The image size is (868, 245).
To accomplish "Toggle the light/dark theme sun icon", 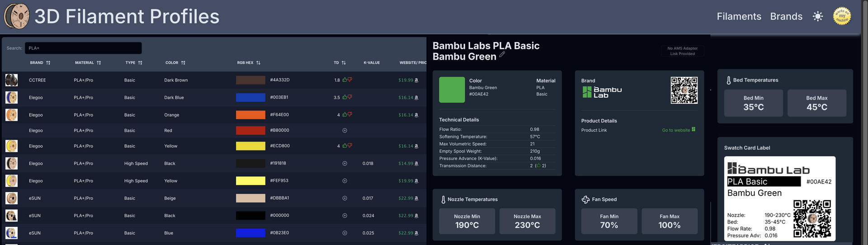I will 817,17.
